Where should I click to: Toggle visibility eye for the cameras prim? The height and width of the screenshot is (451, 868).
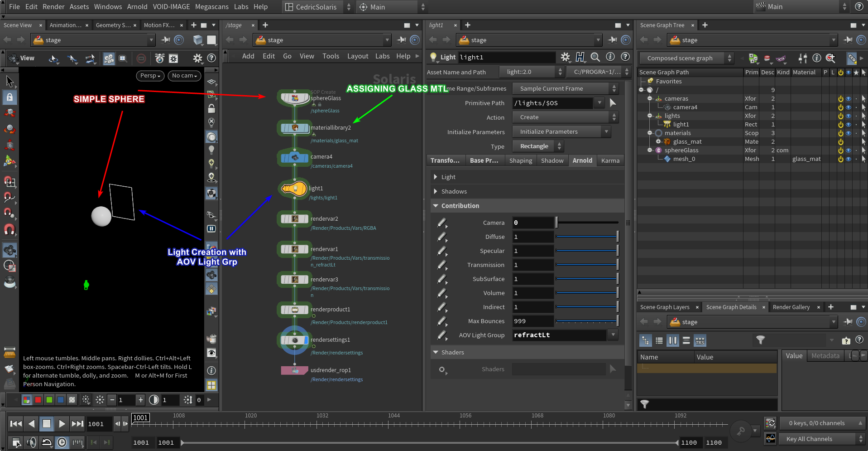click(848, 98)
